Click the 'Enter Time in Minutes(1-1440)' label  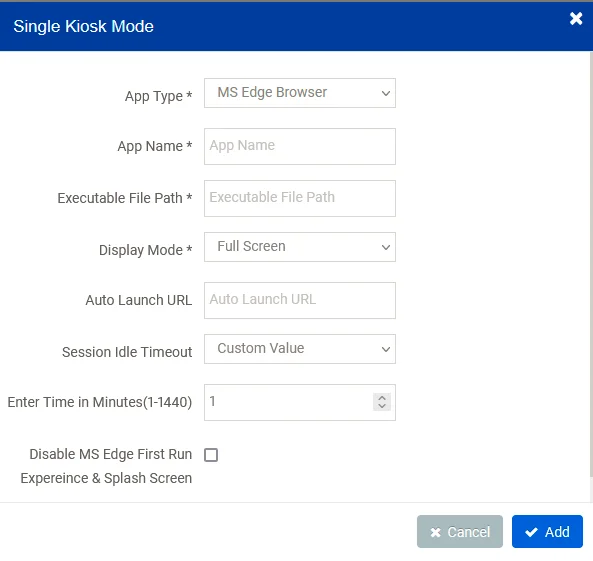tap(100, 402)
